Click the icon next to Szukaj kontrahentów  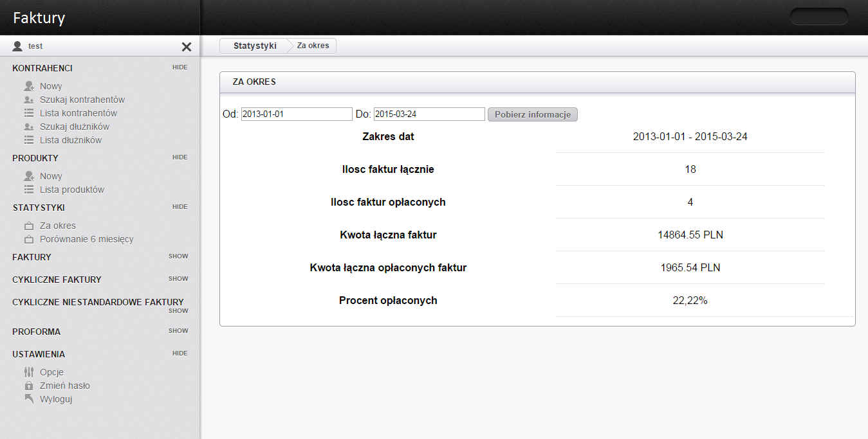click(28, 100)
